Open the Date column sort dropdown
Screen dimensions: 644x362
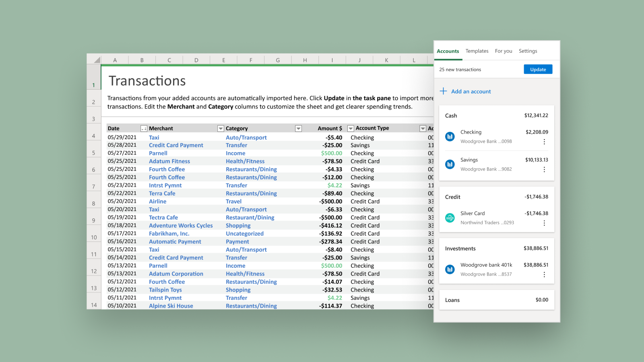(144, 128)
